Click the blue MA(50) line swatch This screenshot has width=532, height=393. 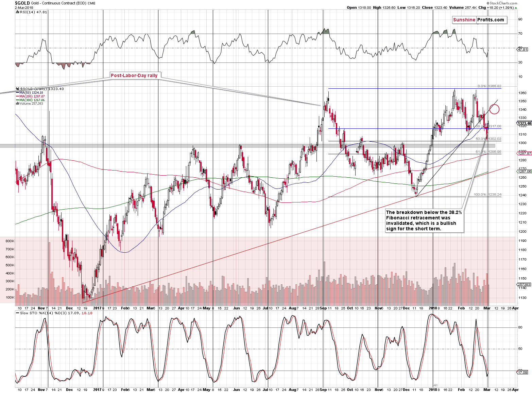click(x=18, y=93)
